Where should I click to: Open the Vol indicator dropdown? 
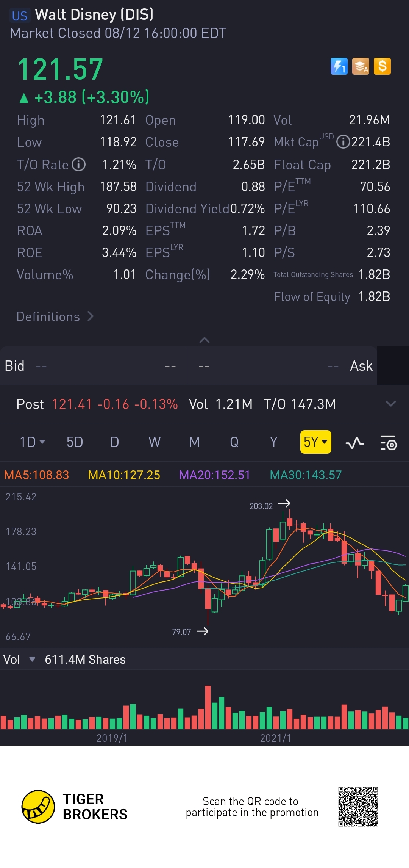pos(32,660)
